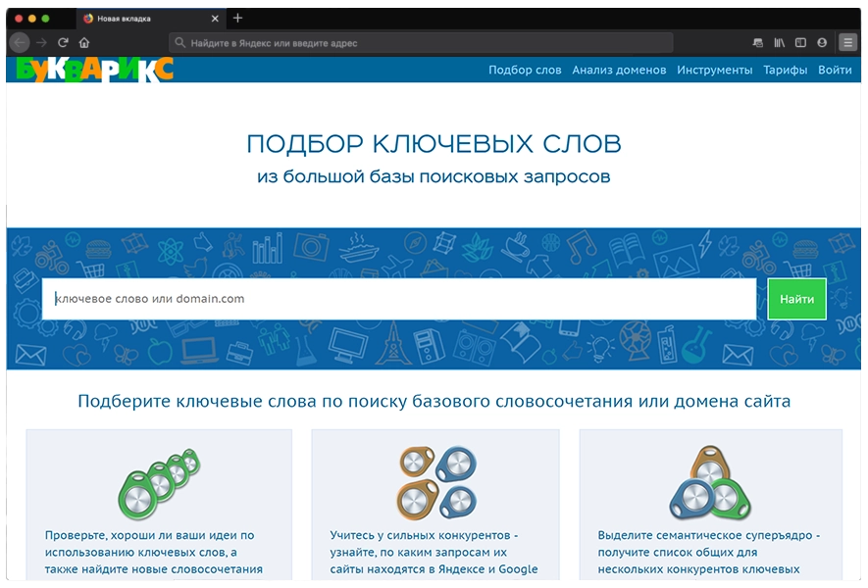This screenshot has width=868, height=588.
Task: Open a new tab with plus button
Action: coord(238,19)
